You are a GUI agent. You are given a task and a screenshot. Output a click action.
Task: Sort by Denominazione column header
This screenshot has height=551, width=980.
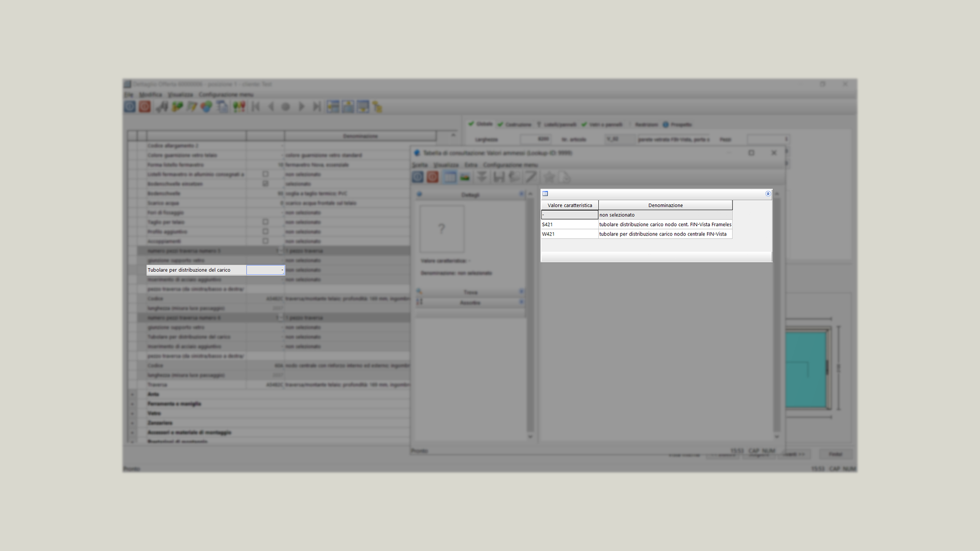click(x=665, y=205)
